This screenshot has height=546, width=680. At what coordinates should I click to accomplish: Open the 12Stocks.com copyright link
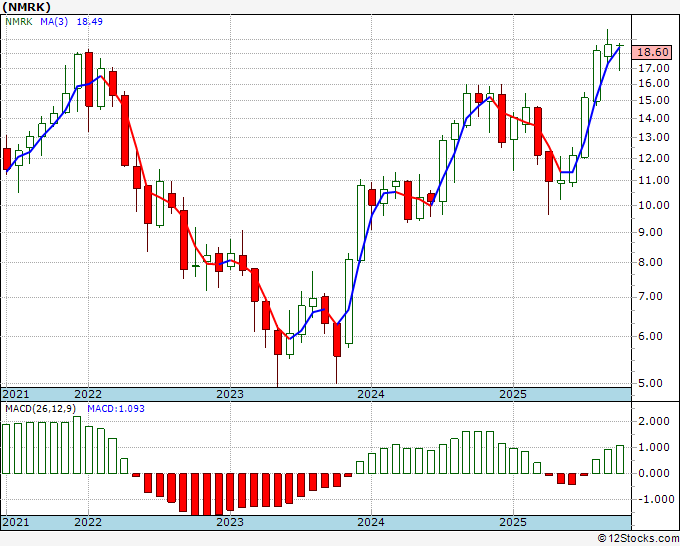pos(638,539)
